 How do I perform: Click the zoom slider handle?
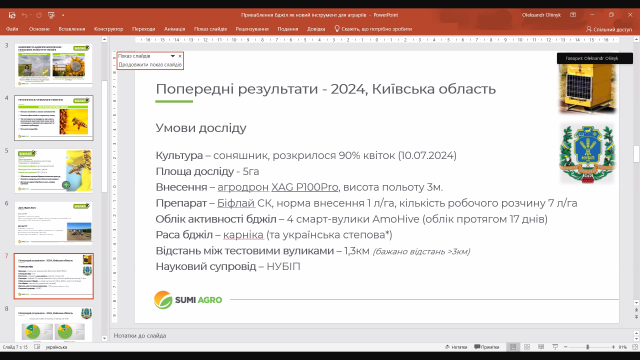click(x=588, y=347)
